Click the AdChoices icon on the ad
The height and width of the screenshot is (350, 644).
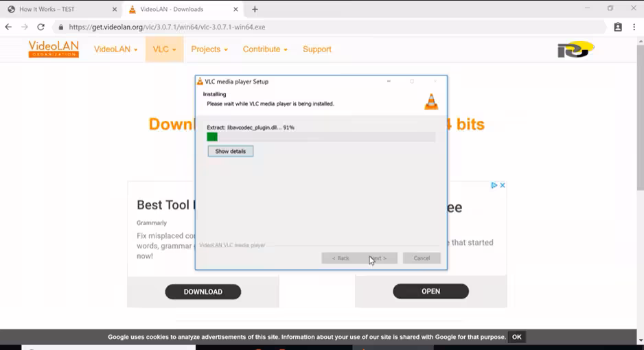(494, 185)
